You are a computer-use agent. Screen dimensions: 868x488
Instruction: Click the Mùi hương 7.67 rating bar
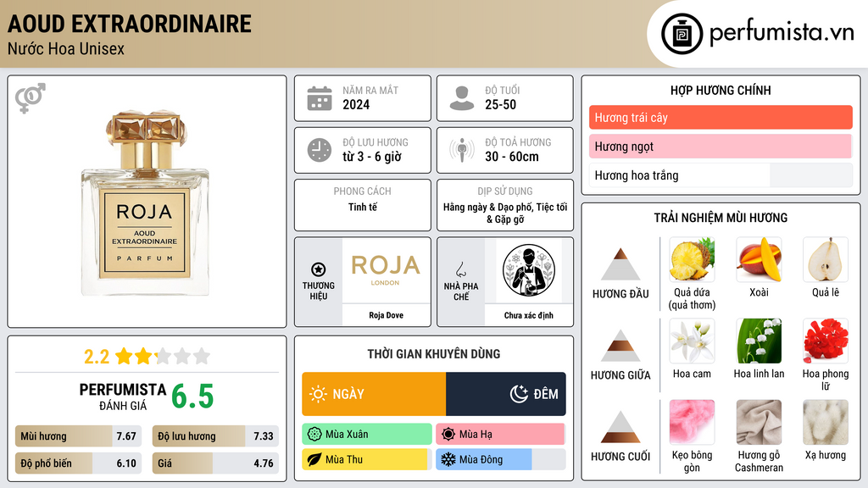tap(78, 436)
